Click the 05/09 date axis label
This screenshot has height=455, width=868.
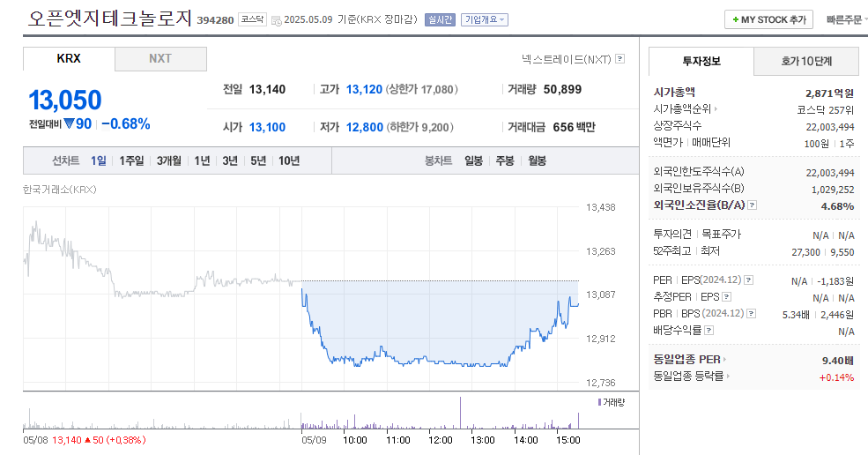tap(314, 440)
